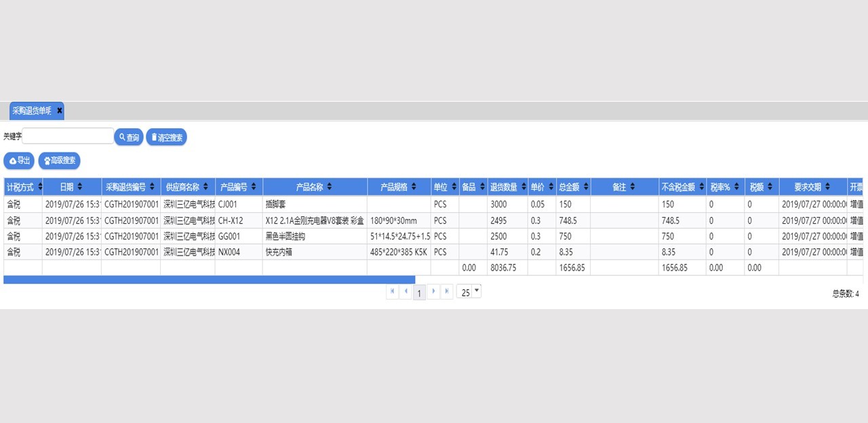Switch to the 采购退货单明细 tab
This screenshot has width=868, height=423.
(32, 110)
